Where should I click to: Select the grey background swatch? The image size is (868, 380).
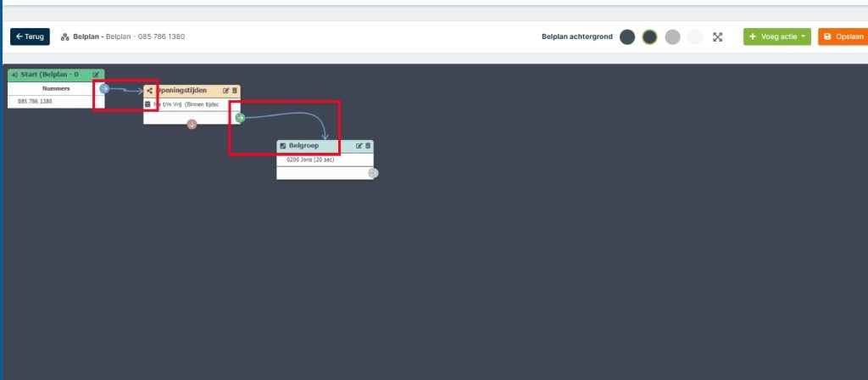point(672,37)
